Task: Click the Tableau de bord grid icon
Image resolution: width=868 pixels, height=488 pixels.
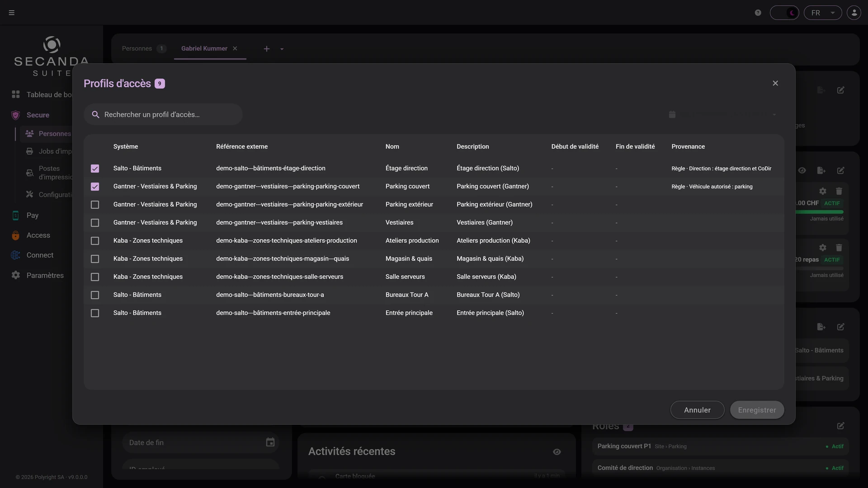Action: pos(15,94)
